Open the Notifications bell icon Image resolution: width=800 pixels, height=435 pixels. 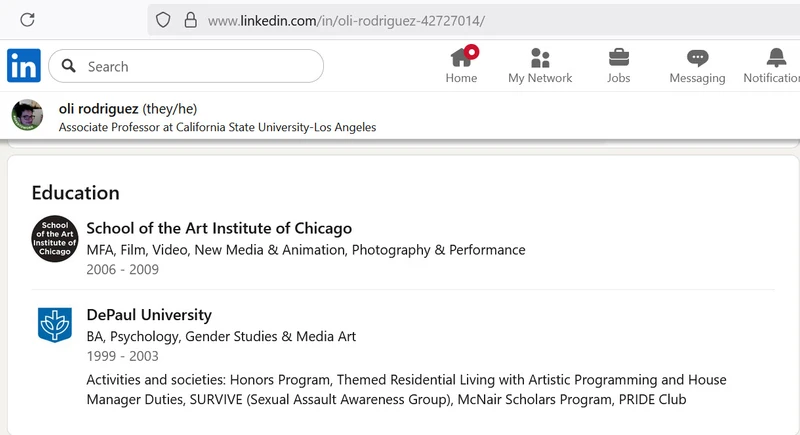tap(776, 58)
